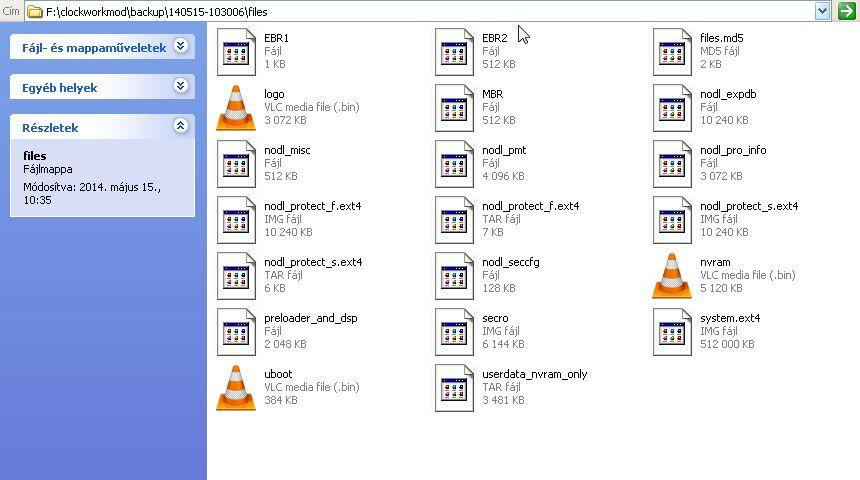Select the nodl_pro_info file icon
Image resolution: width=860 pixels, height=480 pixels.
pos(672,164)
